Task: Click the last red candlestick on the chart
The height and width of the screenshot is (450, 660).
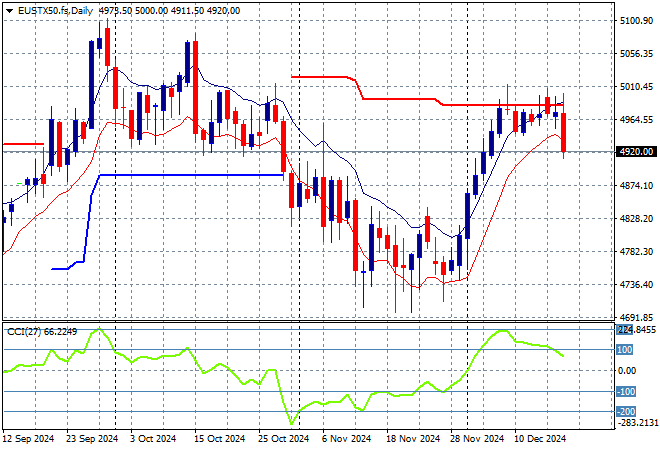Action: tap(565, 132)
